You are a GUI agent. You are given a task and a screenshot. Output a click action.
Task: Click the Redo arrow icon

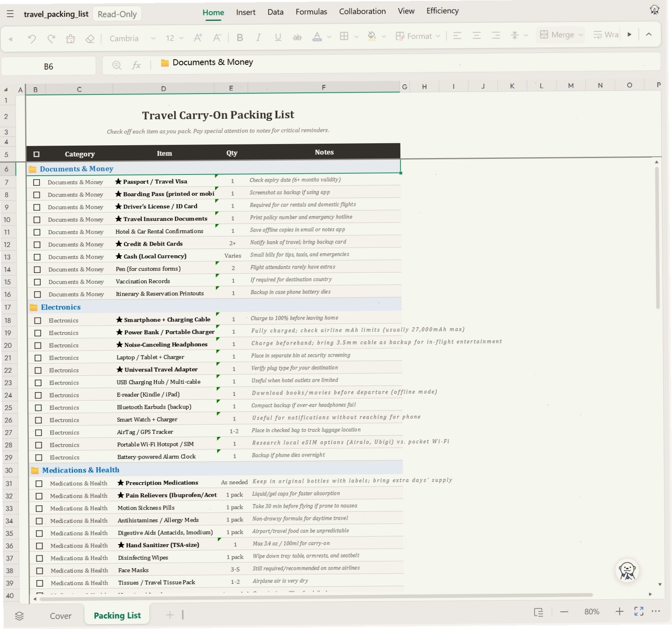[51, 38]
